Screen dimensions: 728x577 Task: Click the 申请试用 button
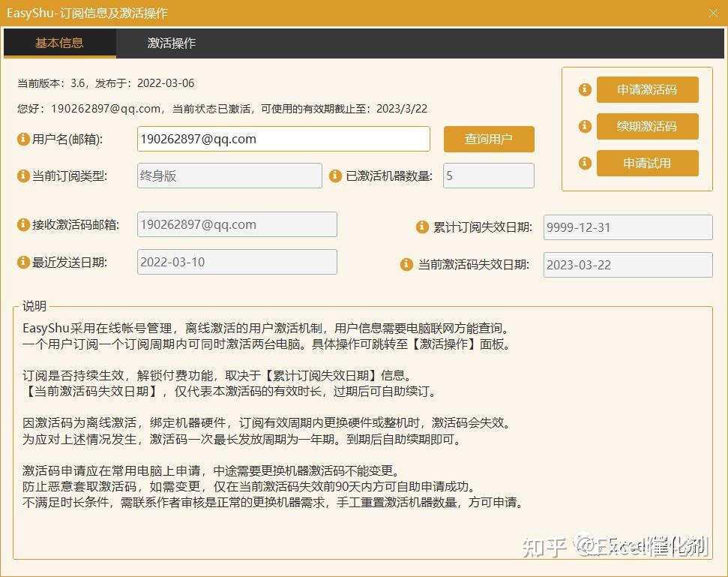[647, 163]
